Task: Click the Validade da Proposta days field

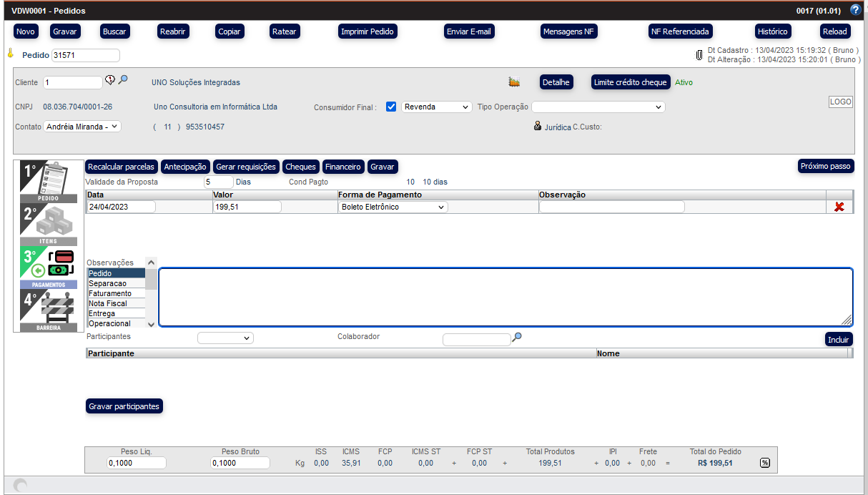Action: tap(217, 182)
